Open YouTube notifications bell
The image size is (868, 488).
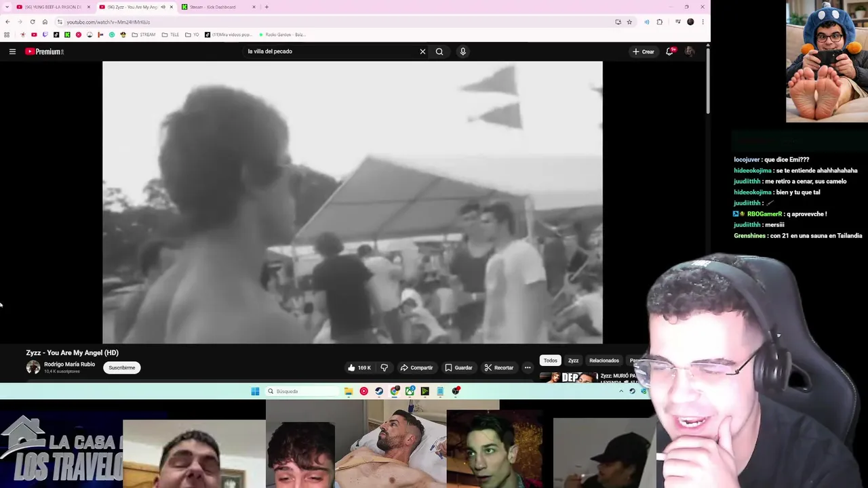(x=670, y=52)
